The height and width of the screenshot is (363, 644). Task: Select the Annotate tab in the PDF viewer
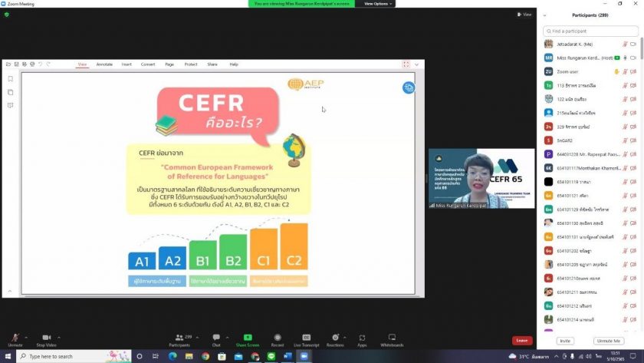(104, 64)
